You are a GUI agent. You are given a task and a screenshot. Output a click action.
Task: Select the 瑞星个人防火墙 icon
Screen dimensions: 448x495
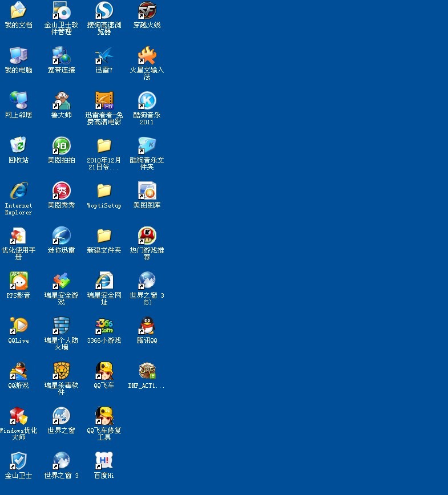[61, 326]
